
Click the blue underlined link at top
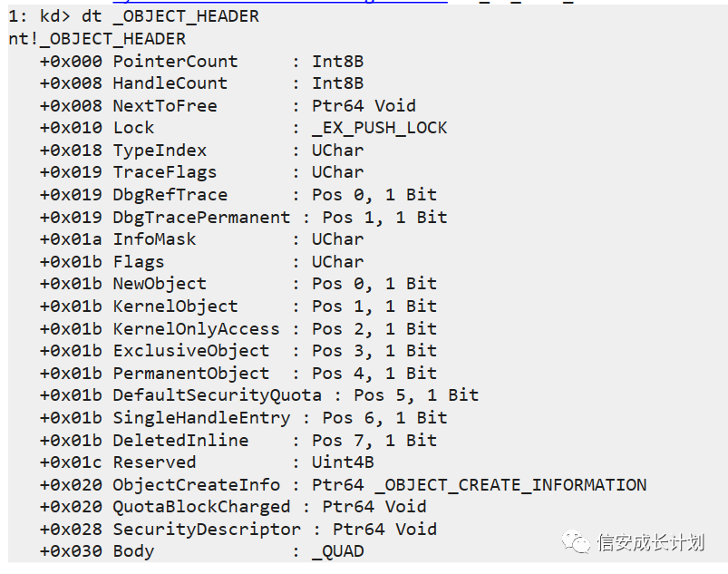click(363, 2)
